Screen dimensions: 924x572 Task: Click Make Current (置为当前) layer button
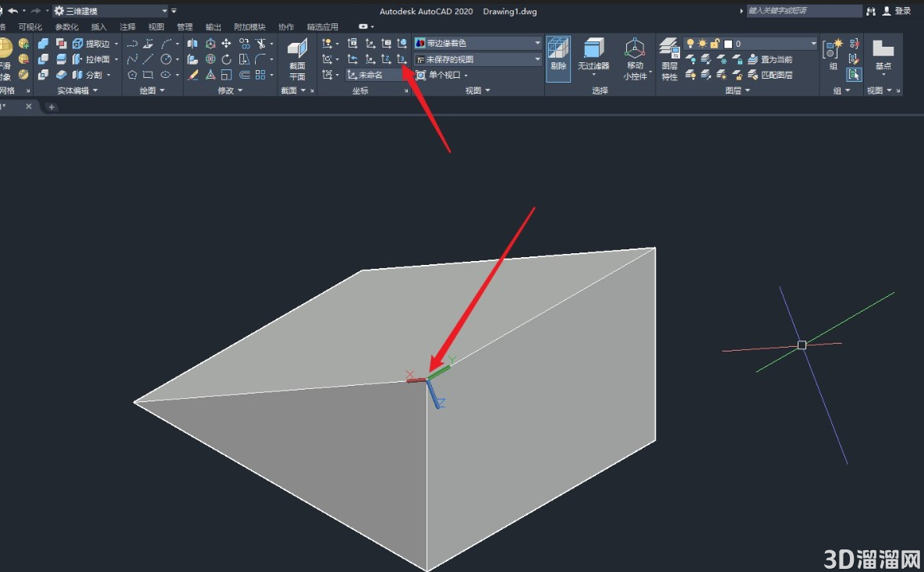point(770,59)
